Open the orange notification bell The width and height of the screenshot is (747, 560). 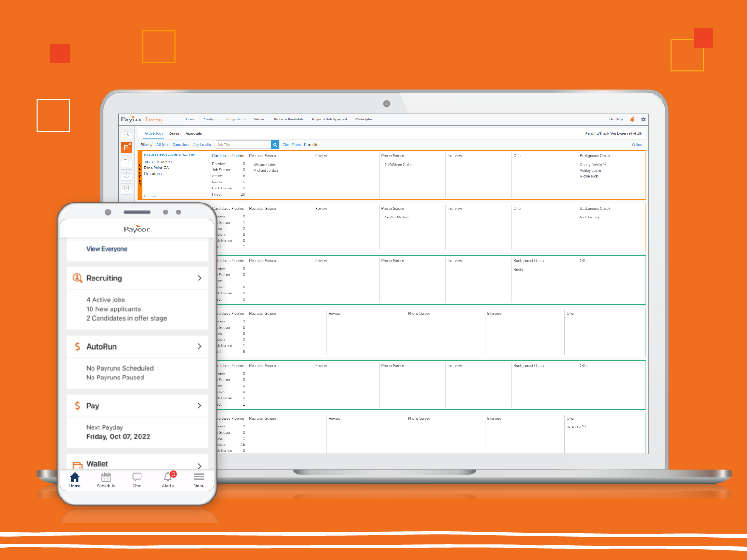(x=632, y=119)
